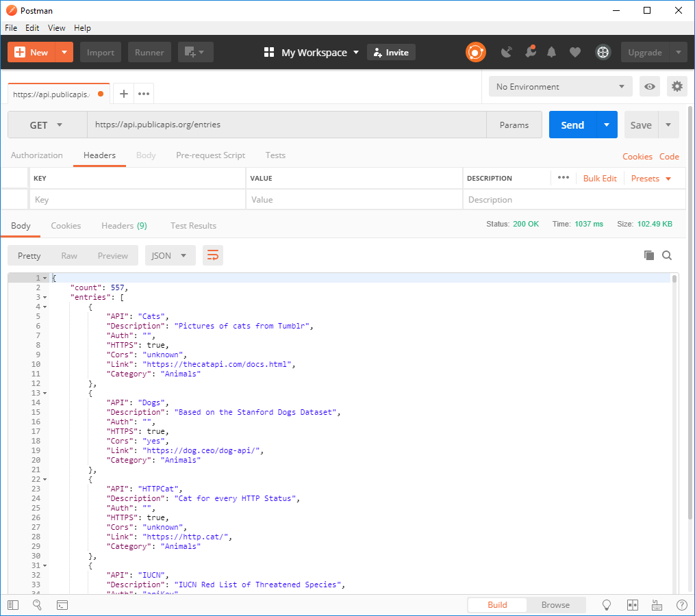Viewport: 695px width, 616px height.
Task: Open the View menu
Action: click(57, 28)
